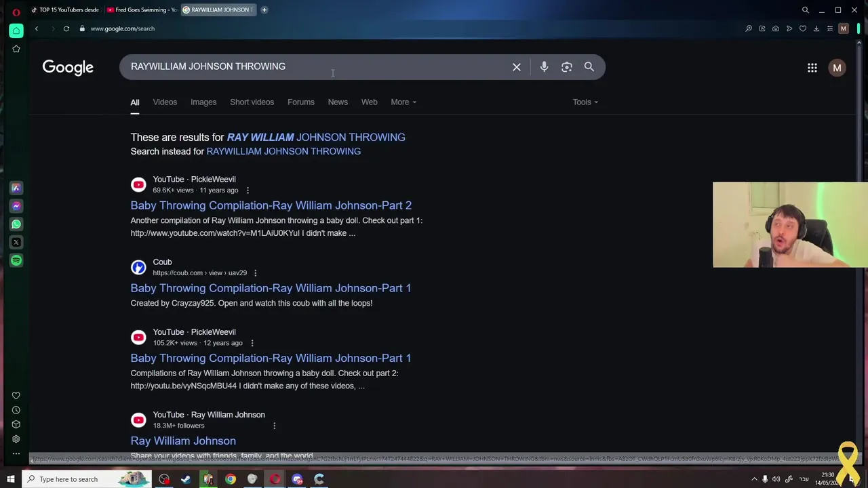Go back to the previous page

click(x=37, y=28)
